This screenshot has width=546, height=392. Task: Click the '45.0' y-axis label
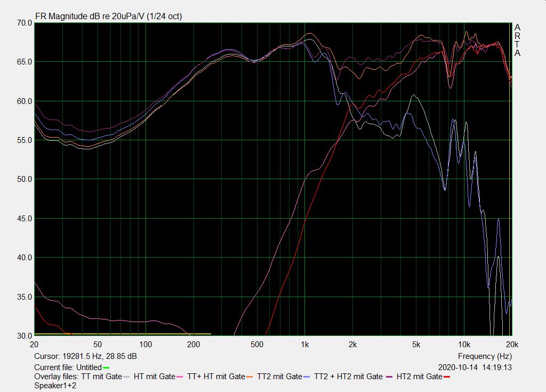25,219
